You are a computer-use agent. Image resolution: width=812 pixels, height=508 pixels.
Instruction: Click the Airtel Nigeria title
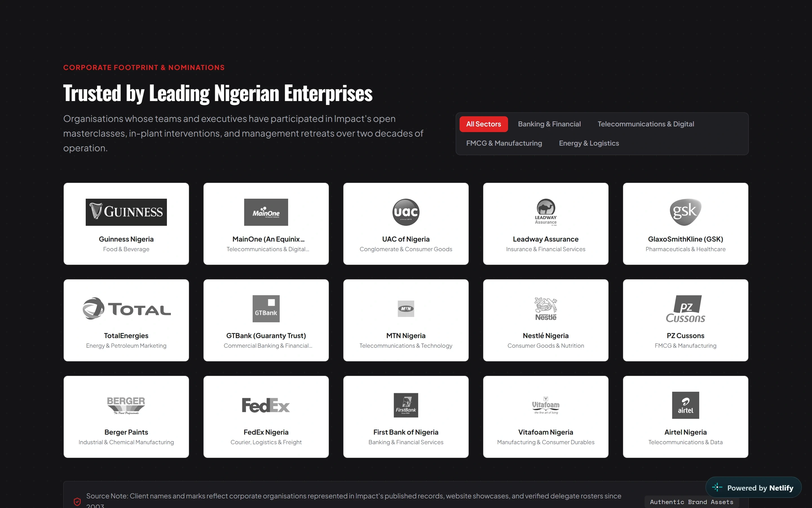685,432
